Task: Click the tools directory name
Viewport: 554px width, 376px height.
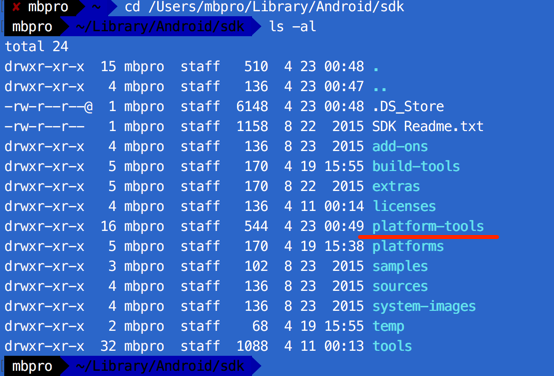Action: pyautogui.click(x=392, y=346)
